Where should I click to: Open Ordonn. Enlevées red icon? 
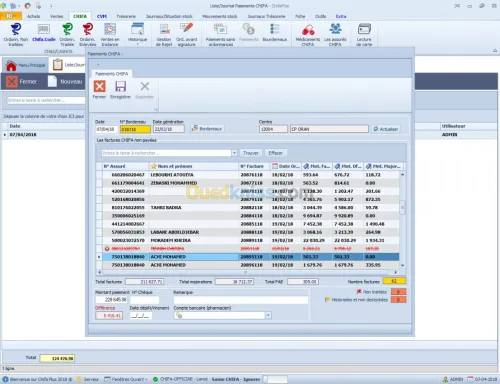click(88, 29)
